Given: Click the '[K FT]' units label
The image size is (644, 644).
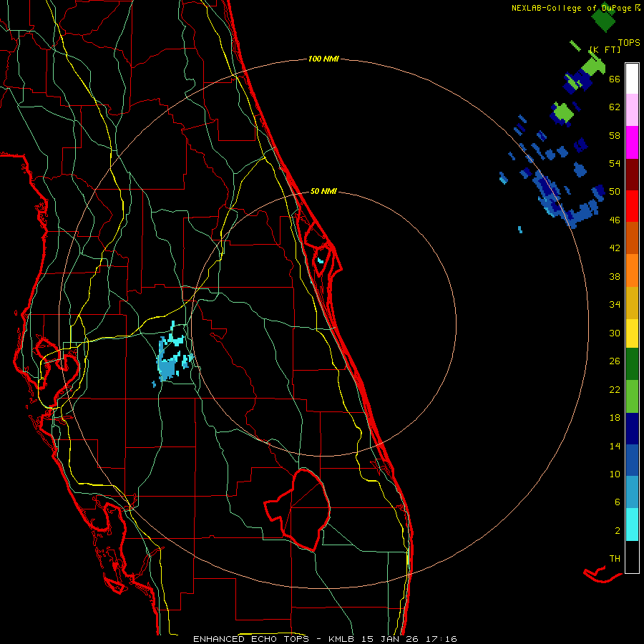Looking at the screenshot, I should click(605, 49).
